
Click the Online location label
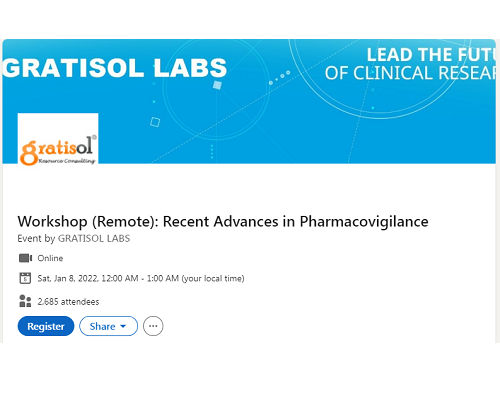tap(50, 258)
